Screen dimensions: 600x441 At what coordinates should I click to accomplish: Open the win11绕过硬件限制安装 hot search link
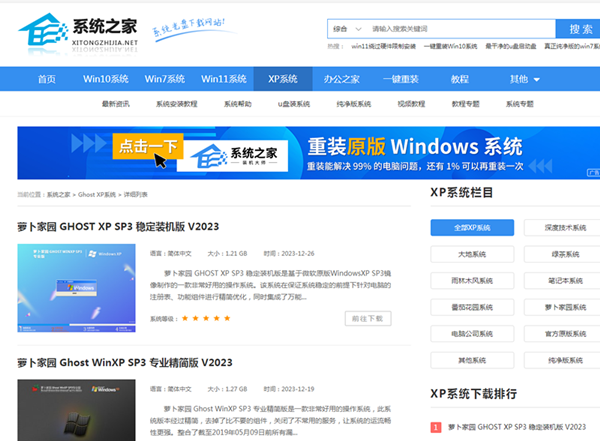tap(383, 46)
